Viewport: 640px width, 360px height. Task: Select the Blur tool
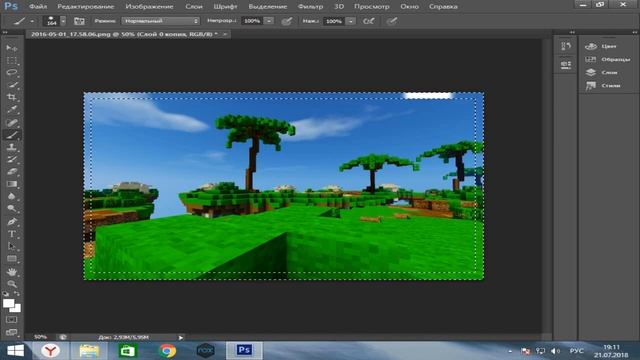11,196
